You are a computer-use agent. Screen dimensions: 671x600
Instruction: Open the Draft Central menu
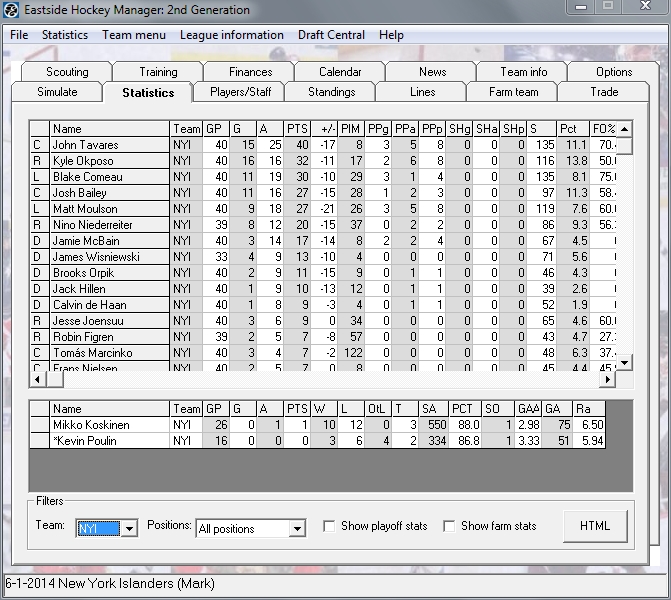[x=331, y=35]
